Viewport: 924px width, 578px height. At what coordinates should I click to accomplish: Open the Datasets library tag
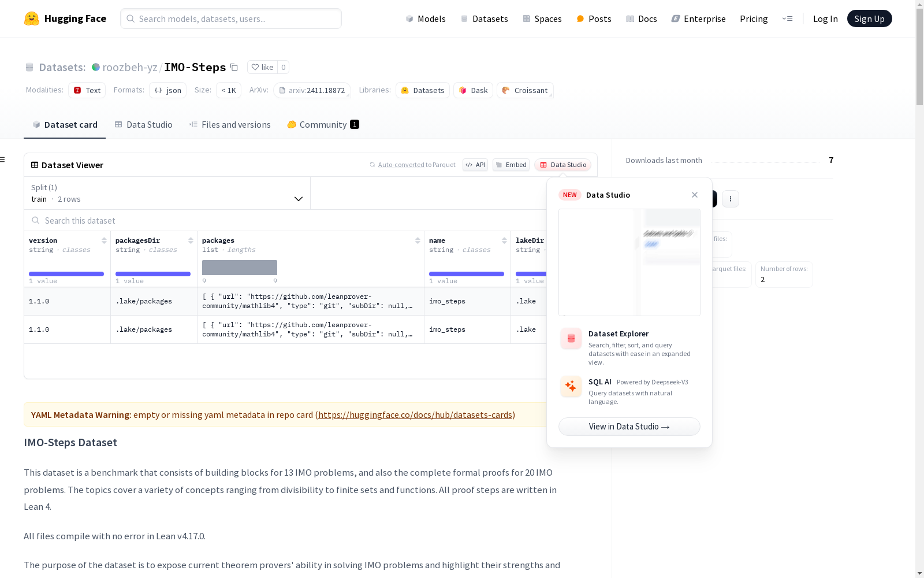(x=423, y=90)
